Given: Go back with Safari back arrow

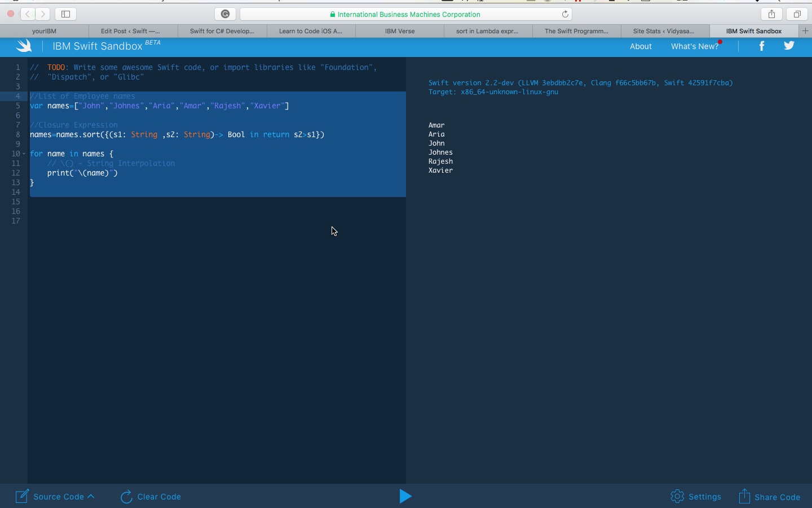Looking at the screenshot, I should pos(28,14).
